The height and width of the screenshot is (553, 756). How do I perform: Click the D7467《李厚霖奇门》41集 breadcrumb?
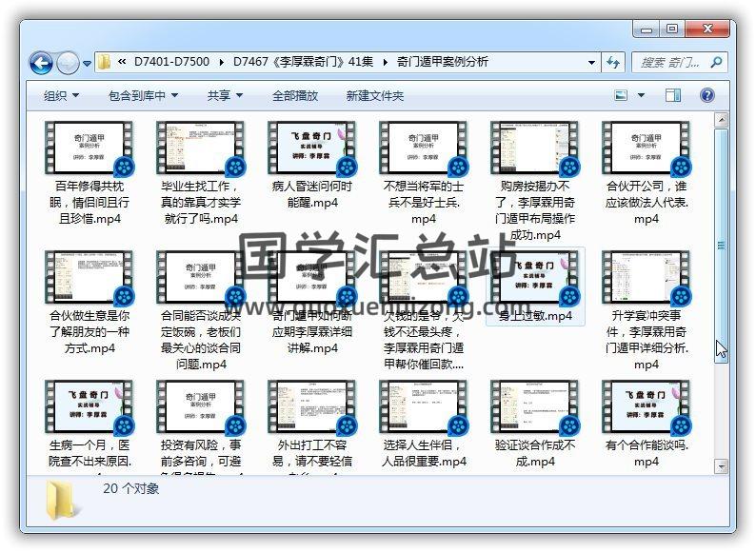(x=304, y=62)
